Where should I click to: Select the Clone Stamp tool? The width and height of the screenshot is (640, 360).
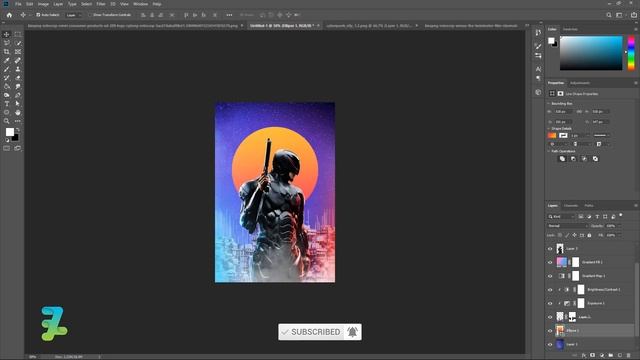pos(18,69)
